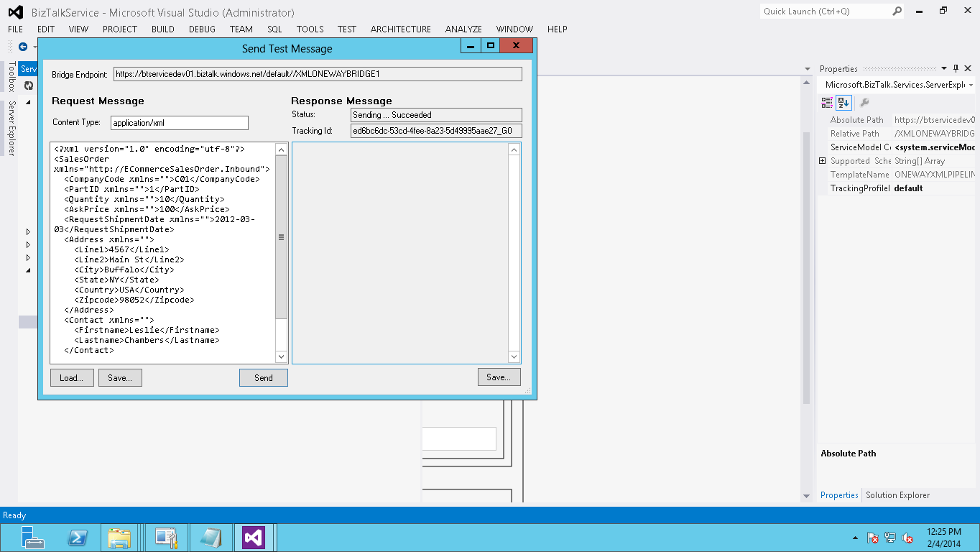This screenshot has width=980, height=552.
Task: Open the ARCHITECTURE menu
Action: (401, 29)
